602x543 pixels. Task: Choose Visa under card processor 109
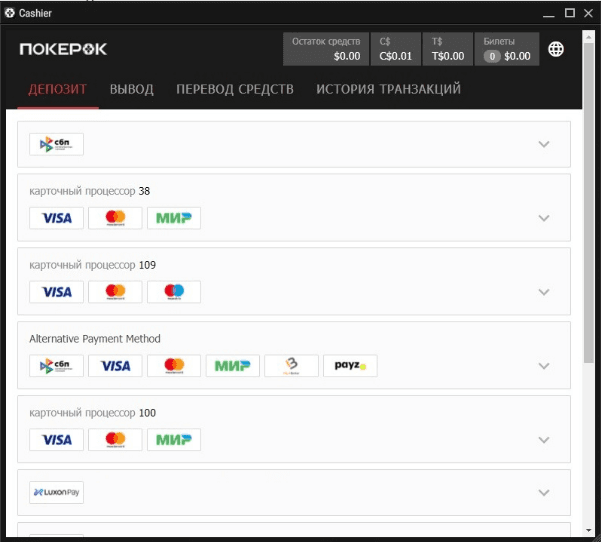click(x=56, y=292)
